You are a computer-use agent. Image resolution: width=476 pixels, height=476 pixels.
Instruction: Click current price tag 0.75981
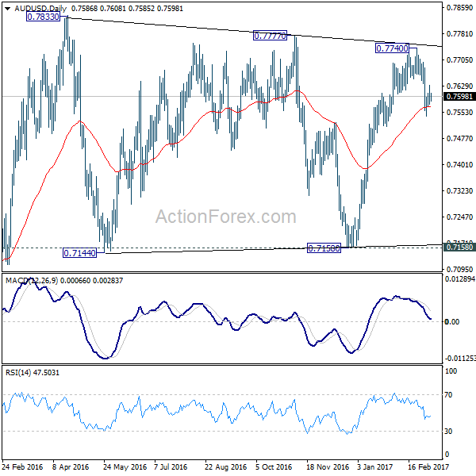pos(459,97)
